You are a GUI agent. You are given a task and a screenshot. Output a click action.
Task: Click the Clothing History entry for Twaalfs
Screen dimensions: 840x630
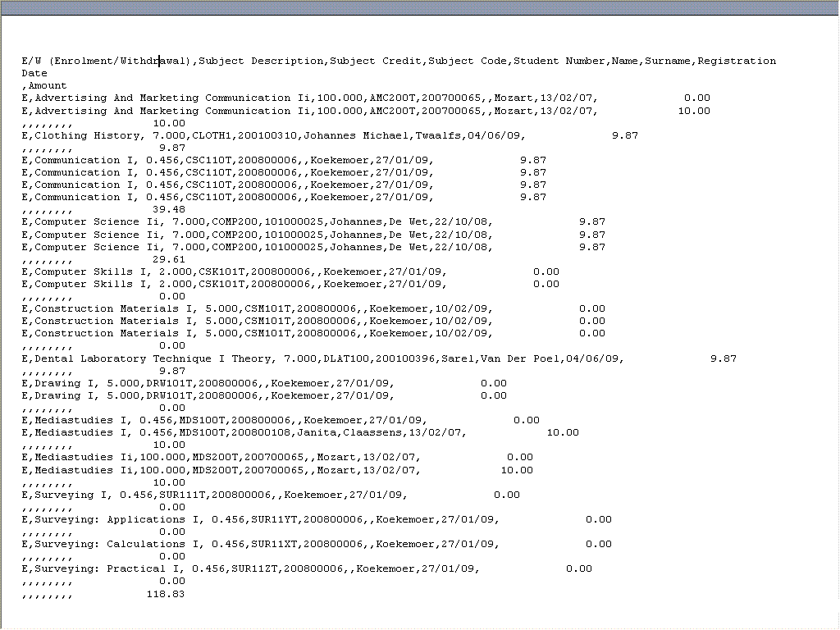tap(246, 135)
